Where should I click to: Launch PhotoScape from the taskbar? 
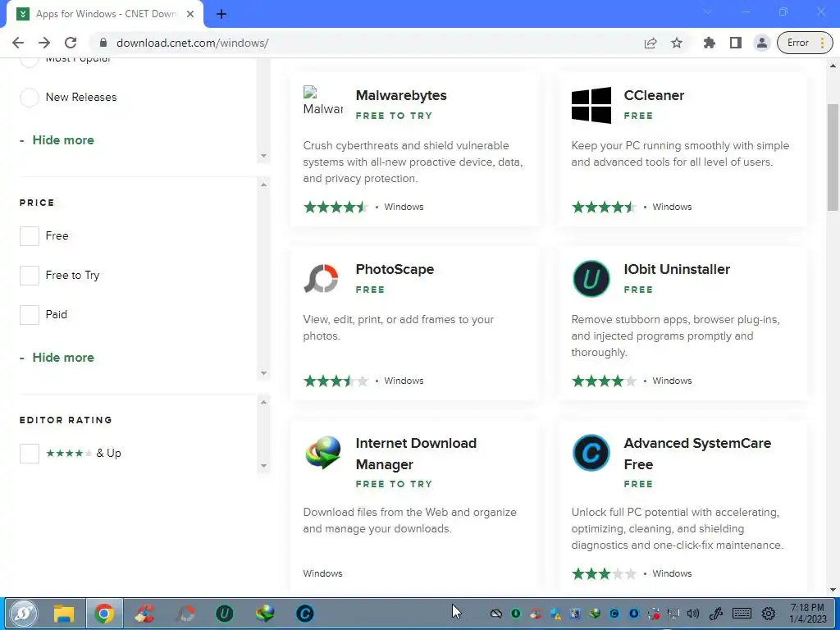[185, 614]
